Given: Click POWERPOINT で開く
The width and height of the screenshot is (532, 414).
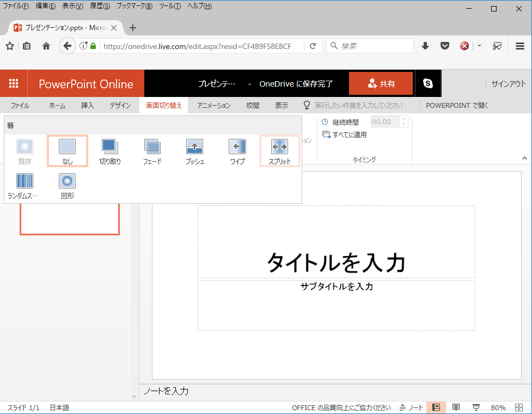Looking at the screenshot, I should coord(457,106).
